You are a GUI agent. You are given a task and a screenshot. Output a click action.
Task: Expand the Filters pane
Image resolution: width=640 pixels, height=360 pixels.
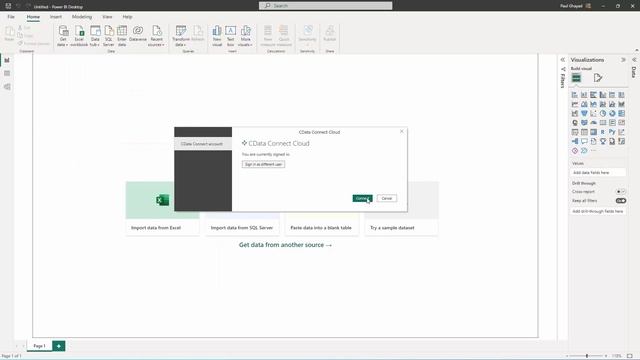[x=562, y=60]
